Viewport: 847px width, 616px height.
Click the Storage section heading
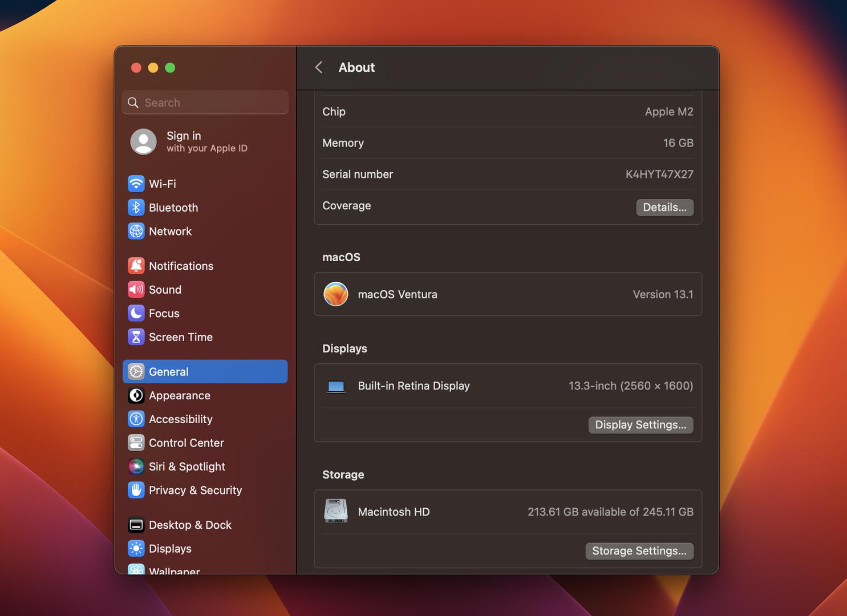[343, 475]
